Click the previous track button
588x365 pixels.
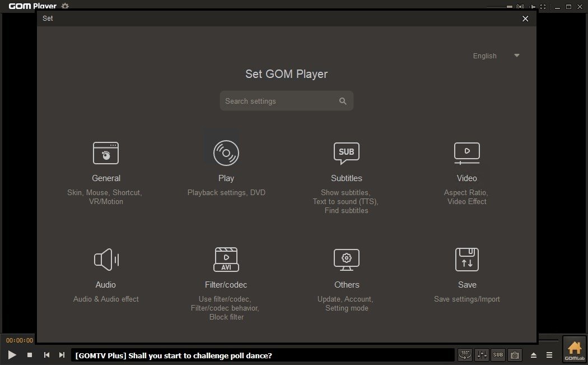tap(46, 355)
